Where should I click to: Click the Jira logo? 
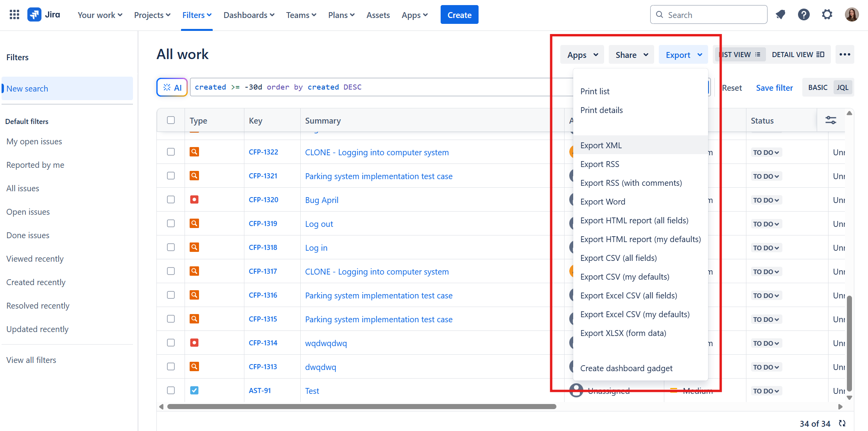[44, 15]
